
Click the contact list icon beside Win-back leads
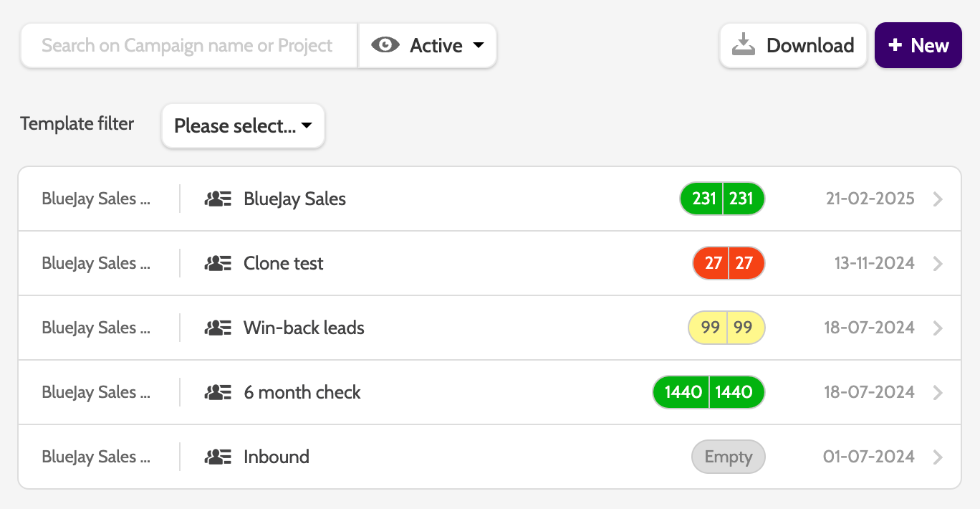pos(218,328)
